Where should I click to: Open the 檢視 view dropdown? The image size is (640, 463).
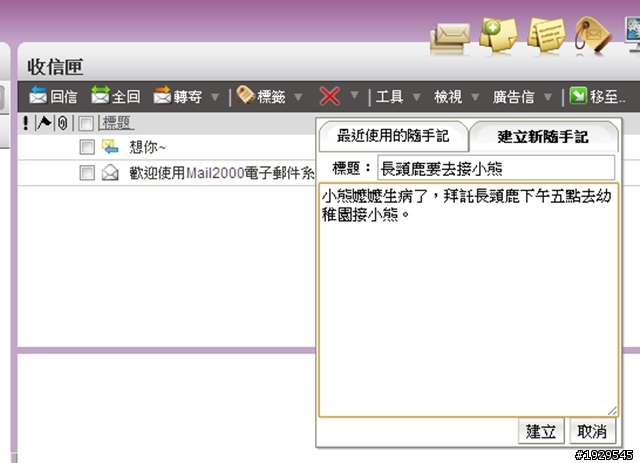coord(456,97)
